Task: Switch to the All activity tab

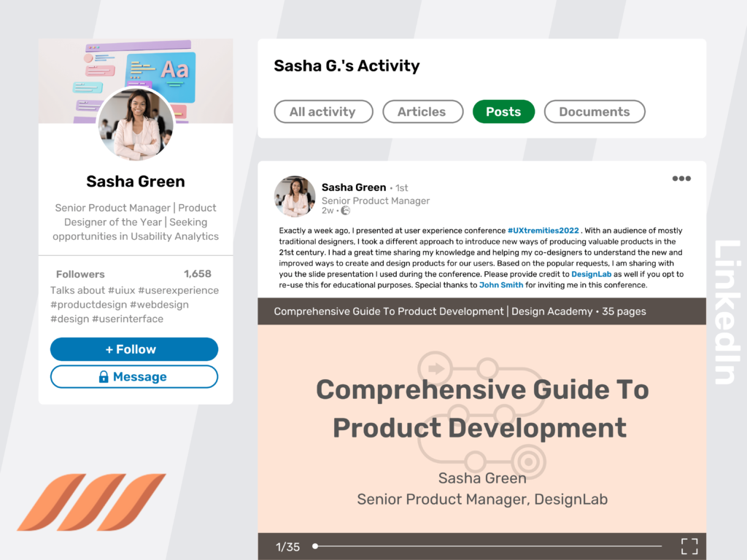Action: click(323, 112)
